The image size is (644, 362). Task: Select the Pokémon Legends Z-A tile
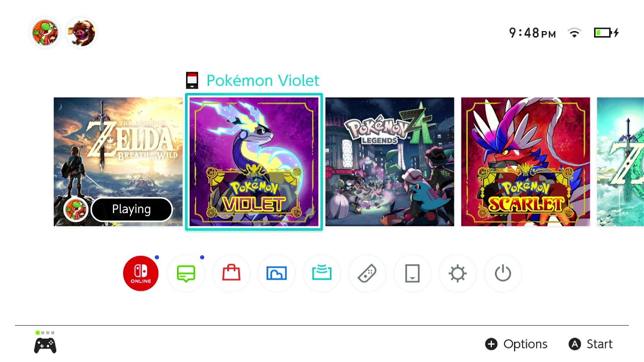point(390,162)
